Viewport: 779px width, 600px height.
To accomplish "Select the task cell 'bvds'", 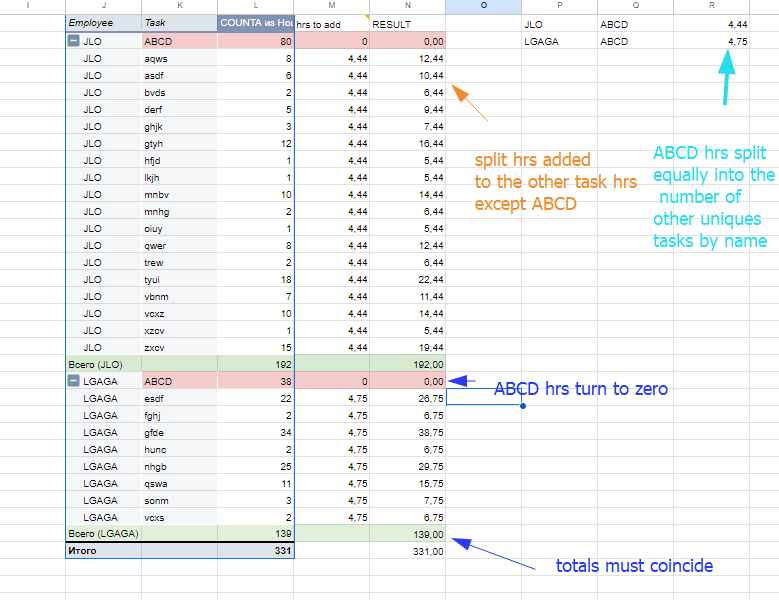I will click(x=179, y=92).
